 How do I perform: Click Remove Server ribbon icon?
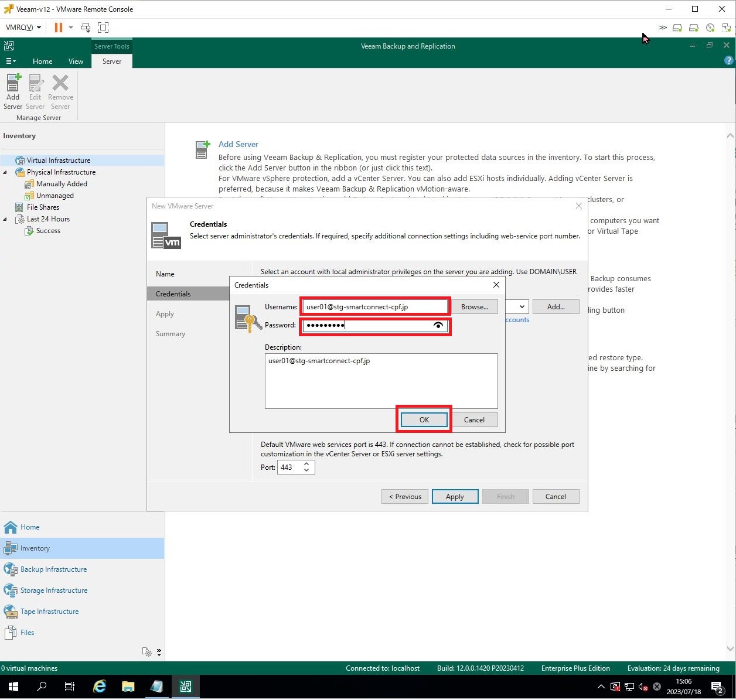tap(60, 92)
